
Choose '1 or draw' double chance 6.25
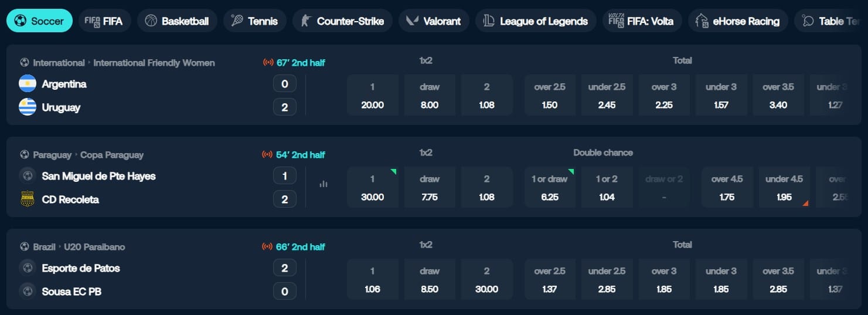coord(550,188)
